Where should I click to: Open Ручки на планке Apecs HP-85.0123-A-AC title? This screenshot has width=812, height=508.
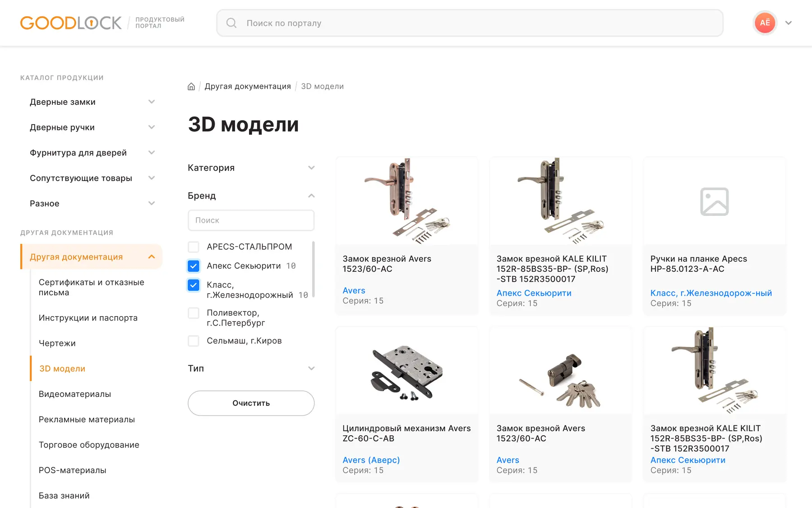[x=698, y=264]
